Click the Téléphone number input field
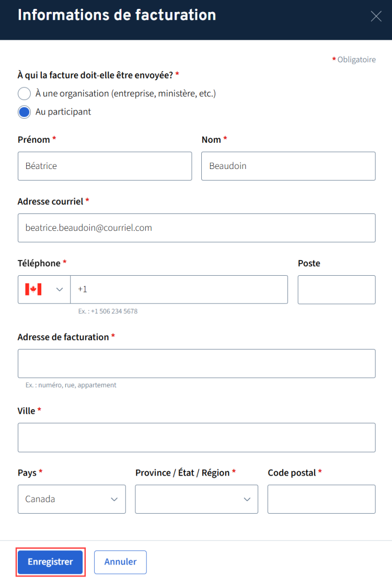This screenshot has width=392, height=587. point(179,289)
